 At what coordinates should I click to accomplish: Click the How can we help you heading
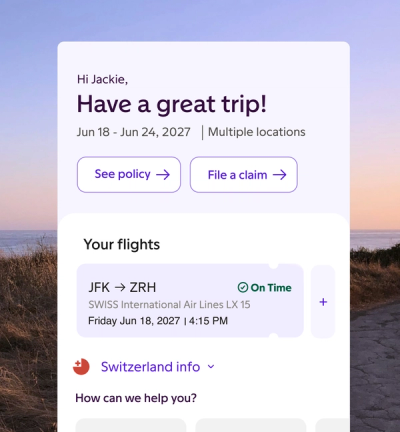point(136,398)
